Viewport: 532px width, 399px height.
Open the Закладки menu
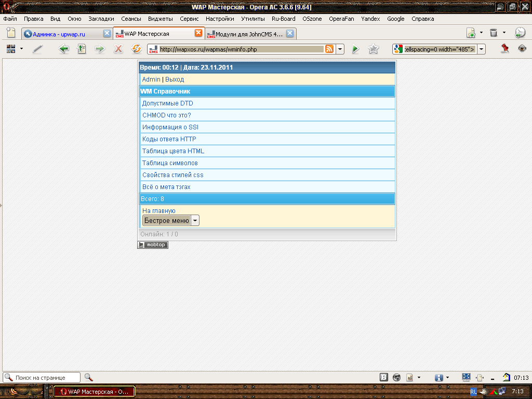pos(101,19)
